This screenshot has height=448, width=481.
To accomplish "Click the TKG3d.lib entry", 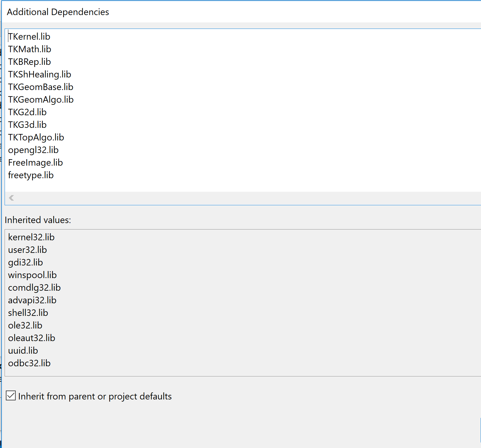I will click(x=27, y=125).
